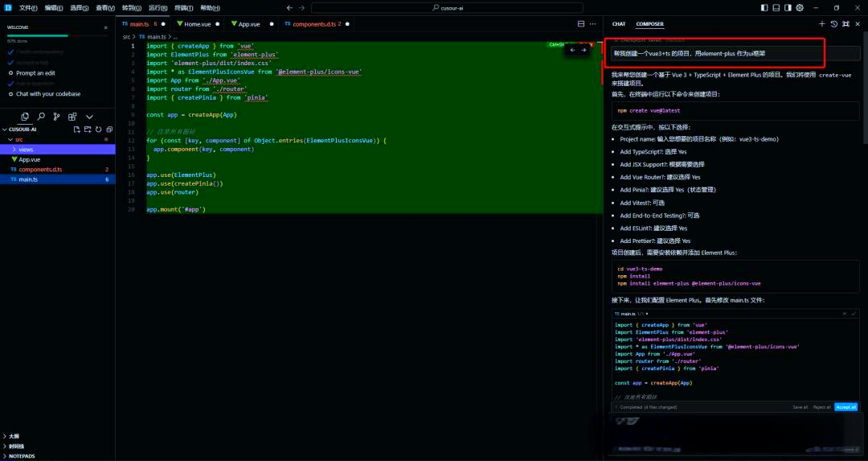The height and width of the screenshot is (461, 868).
Task: Click the composer prompt input field
Action: [x=723, y=53]
